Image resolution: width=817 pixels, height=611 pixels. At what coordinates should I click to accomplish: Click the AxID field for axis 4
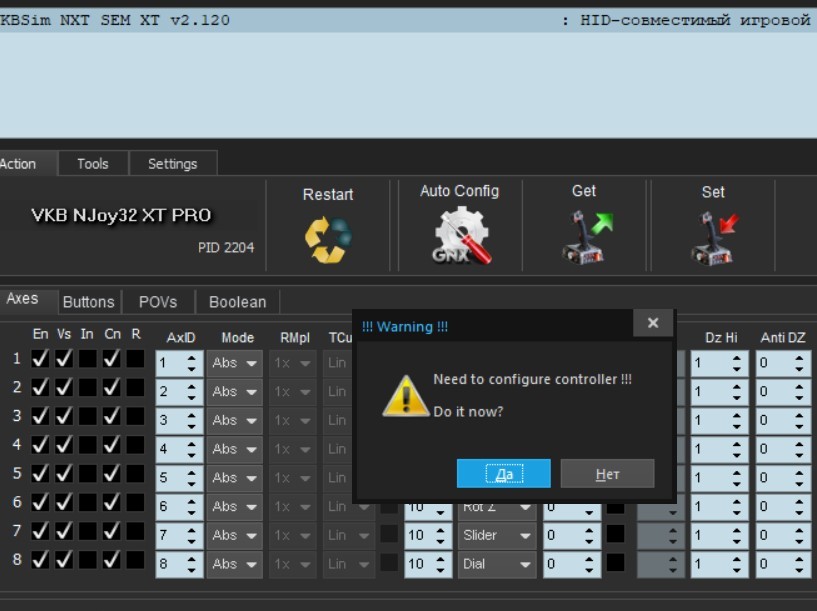(x=179, y=449)
